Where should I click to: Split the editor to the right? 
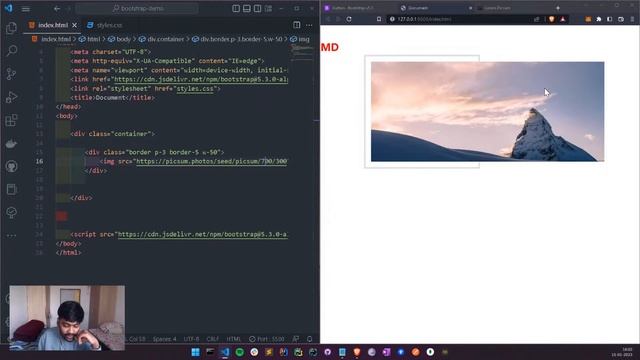pyautogui.click(x=297, y=25)
